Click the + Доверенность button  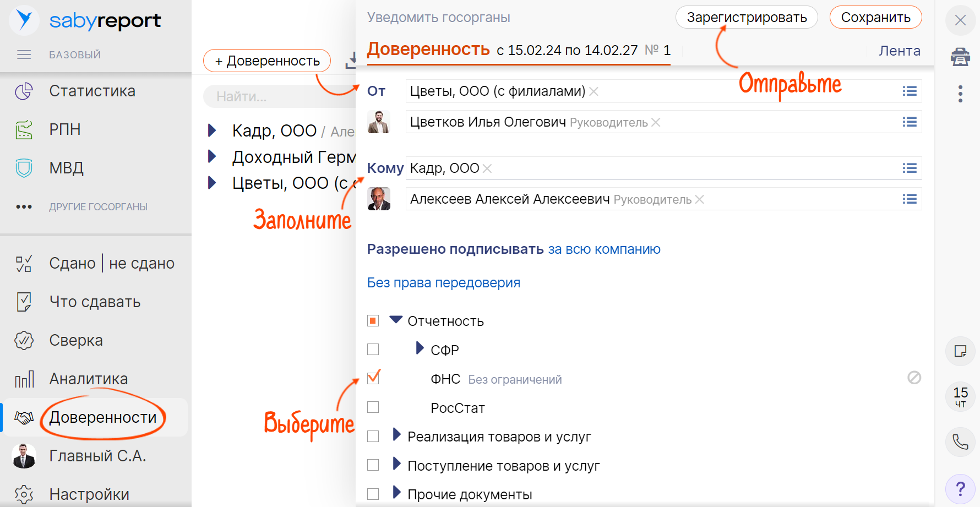pos(267,61)
